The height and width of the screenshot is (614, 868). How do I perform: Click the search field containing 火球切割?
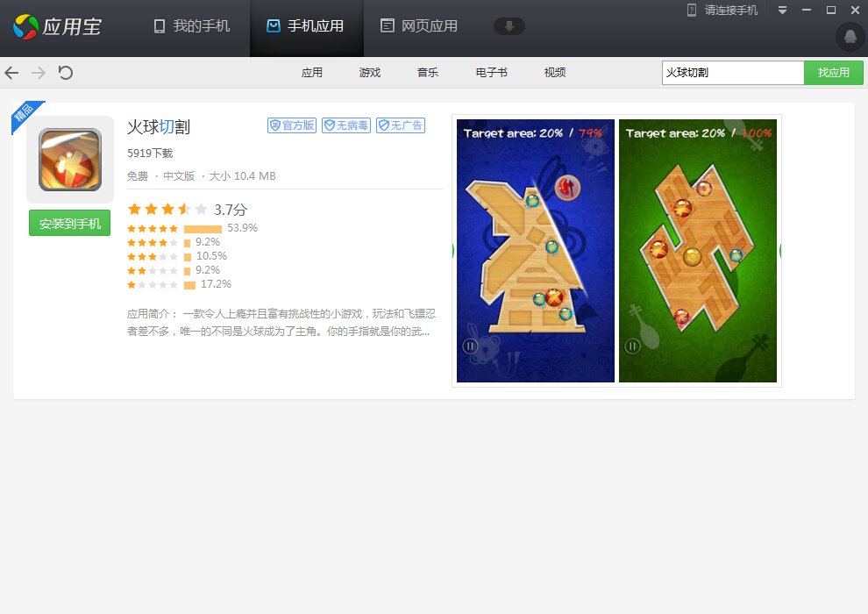click(732, 73)
